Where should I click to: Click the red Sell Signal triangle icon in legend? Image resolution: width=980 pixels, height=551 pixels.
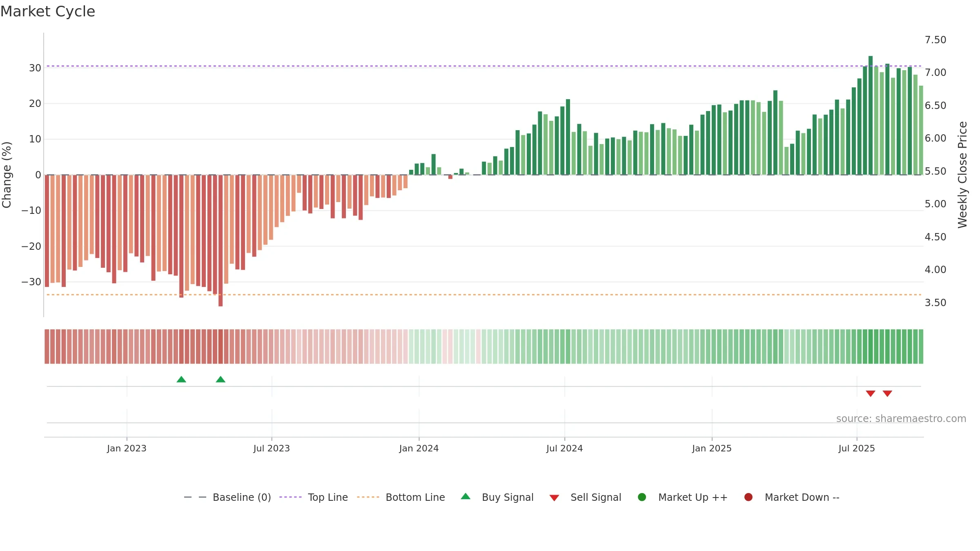pos(554,498)
